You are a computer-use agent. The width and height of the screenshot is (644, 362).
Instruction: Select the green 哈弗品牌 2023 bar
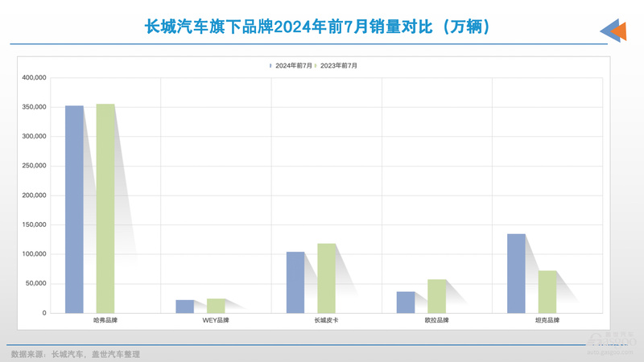105,208
